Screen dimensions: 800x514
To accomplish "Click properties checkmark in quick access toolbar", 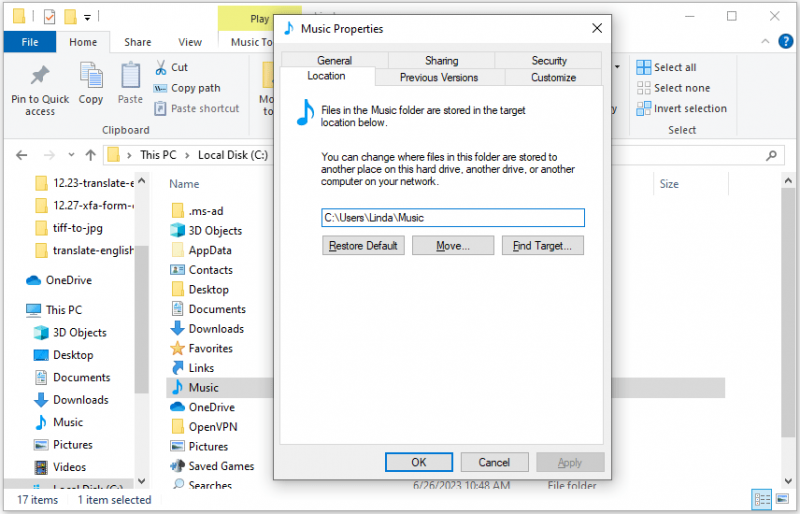I will pos(49,17).
